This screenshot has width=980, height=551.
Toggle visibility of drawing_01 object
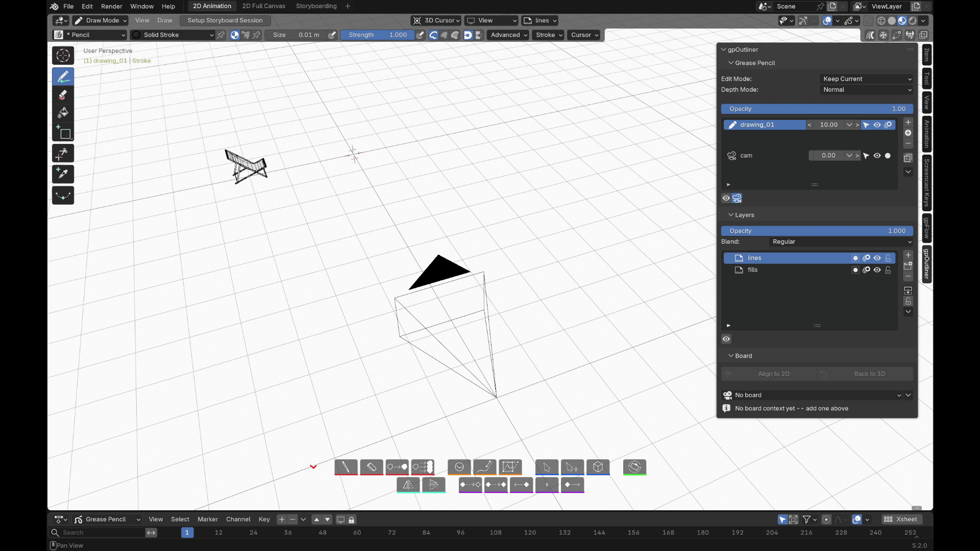(x=877, y=124)
